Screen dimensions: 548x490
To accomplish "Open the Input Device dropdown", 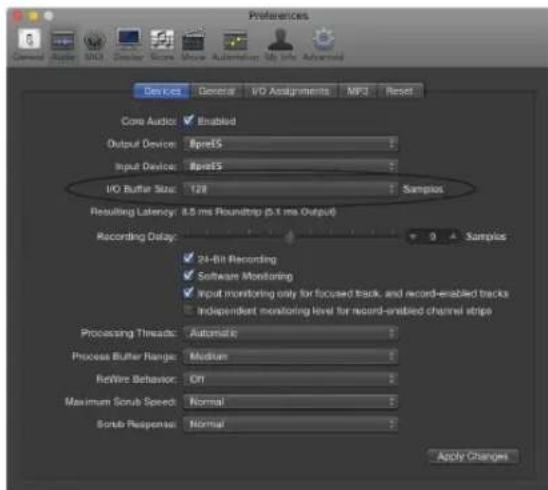I will (x=290, y=166).
